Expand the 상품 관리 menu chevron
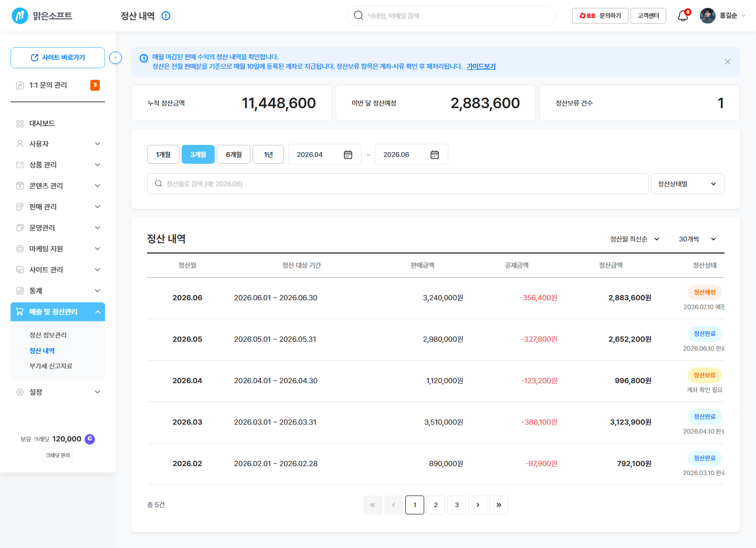Screen dimensions: 756x548 pyautogui.click(x=98, y=165)
